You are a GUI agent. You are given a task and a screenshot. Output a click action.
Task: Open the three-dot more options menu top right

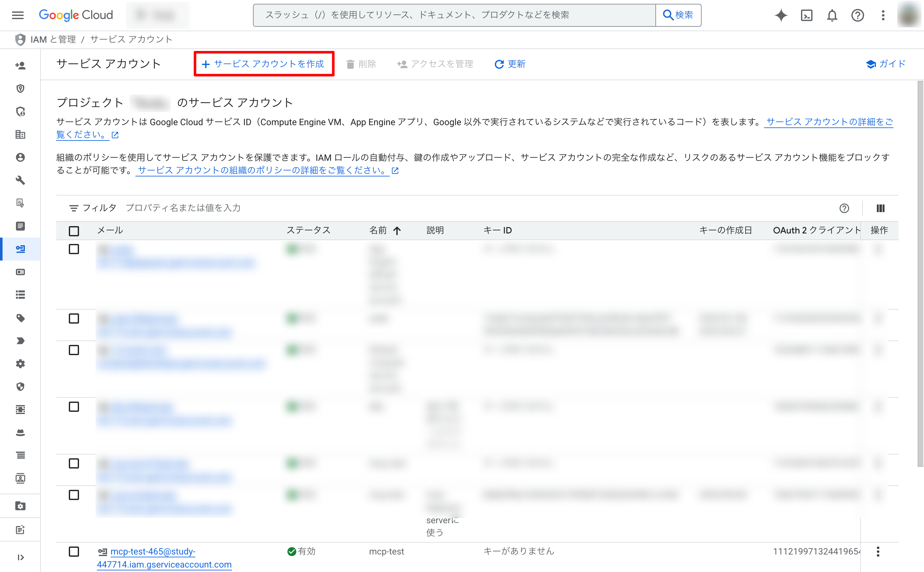click(883, 15)
